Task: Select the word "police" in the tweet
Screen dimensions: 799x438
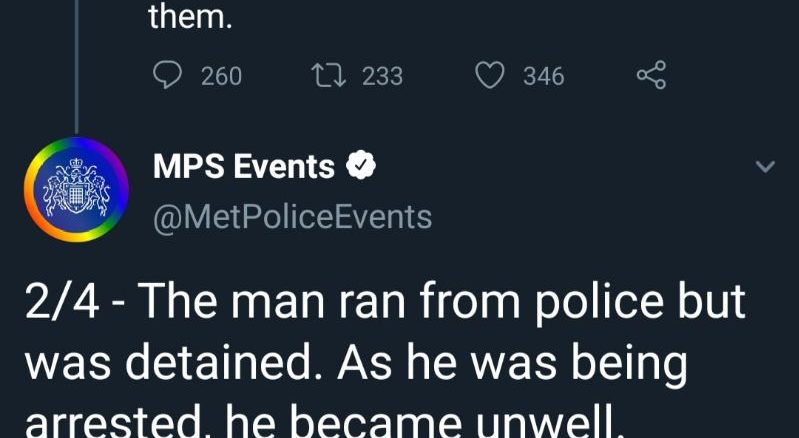Action: point(598,303)
